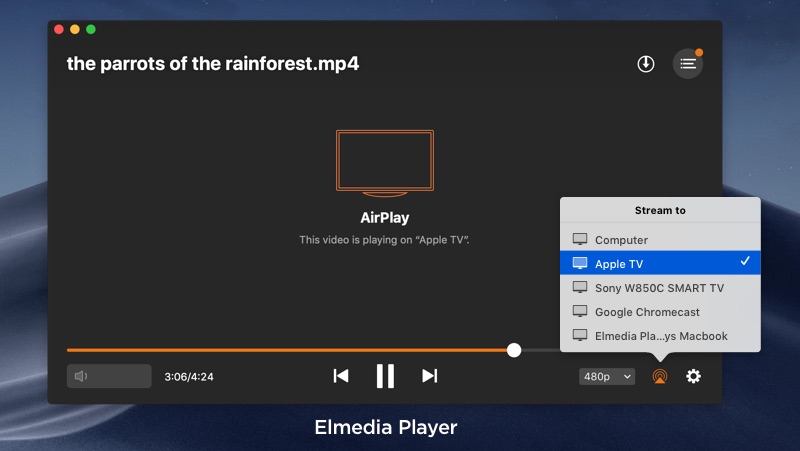Open the downloads icon in the header
This screenshot has width=800, height=451.
(645, 64)
